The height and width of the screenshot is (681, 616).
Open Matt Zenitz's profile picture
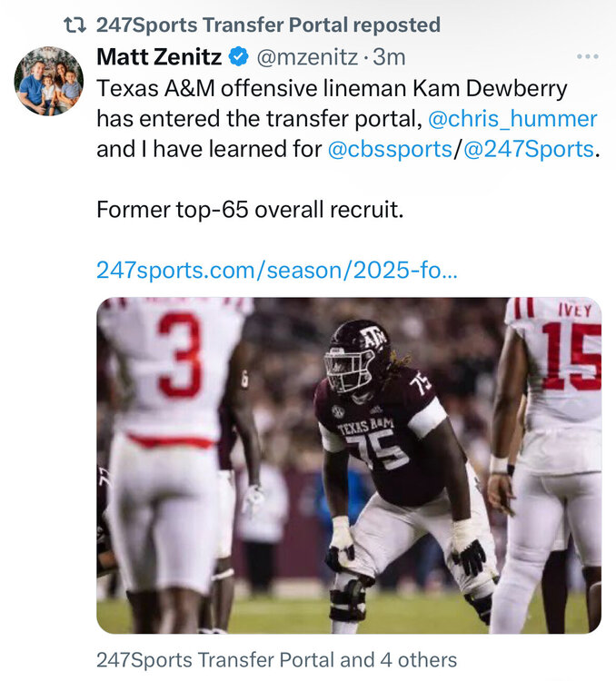point(48,82)
